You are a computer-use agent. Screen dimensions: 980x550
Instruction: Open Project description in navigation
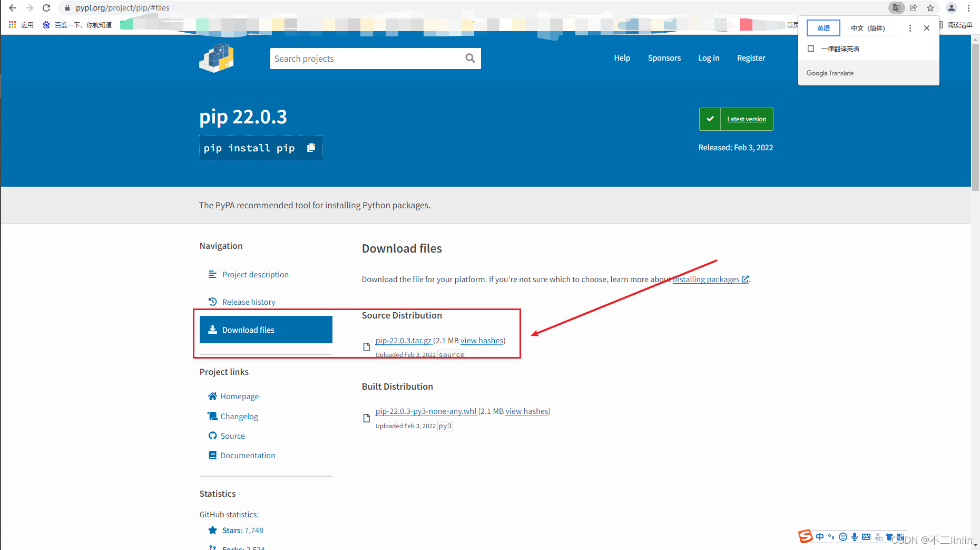255,275
